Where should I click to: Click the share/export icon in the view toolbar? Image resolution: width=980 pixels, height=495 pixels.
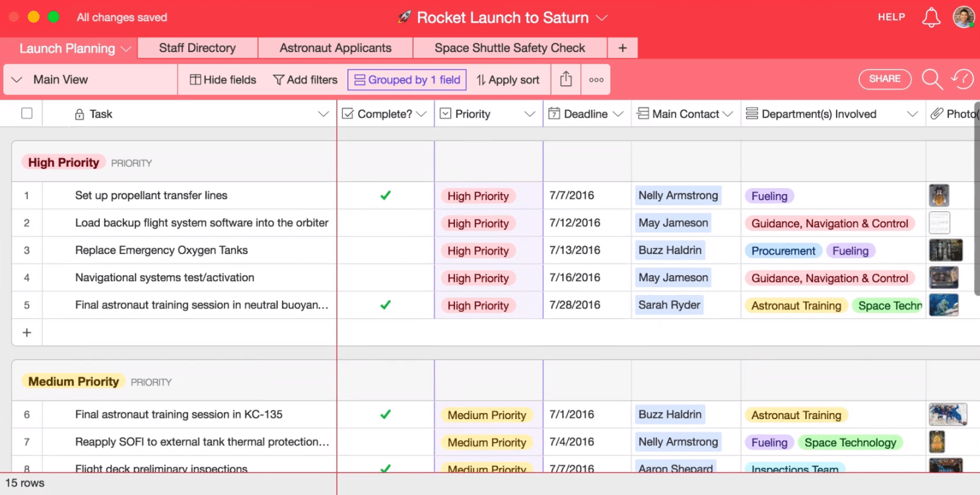(565, 79)
